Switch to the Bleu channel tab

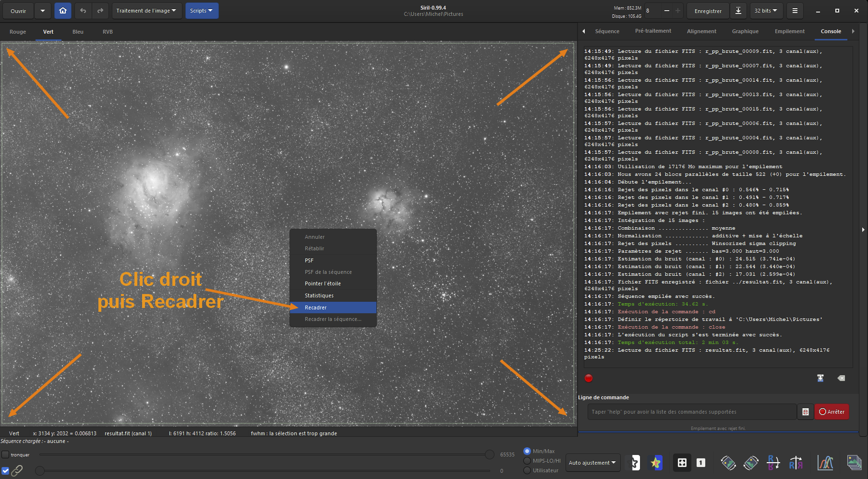coord(78,32)
